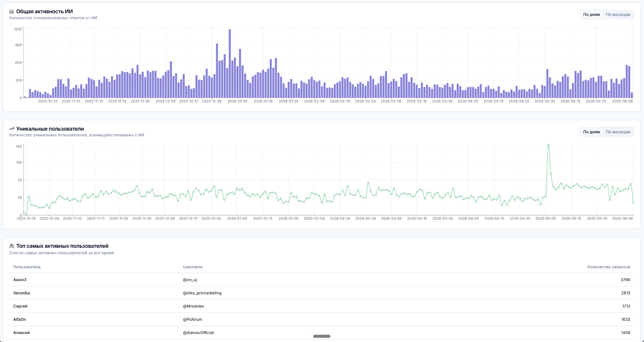Click the Пользователь column header

(27, 267)
